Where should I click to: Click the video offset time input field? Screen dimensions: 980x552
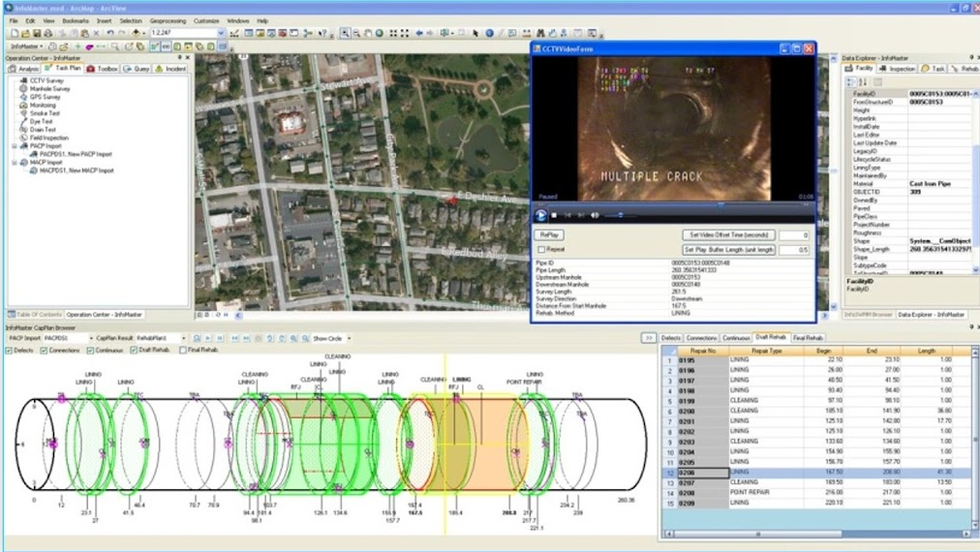(794, 235)
